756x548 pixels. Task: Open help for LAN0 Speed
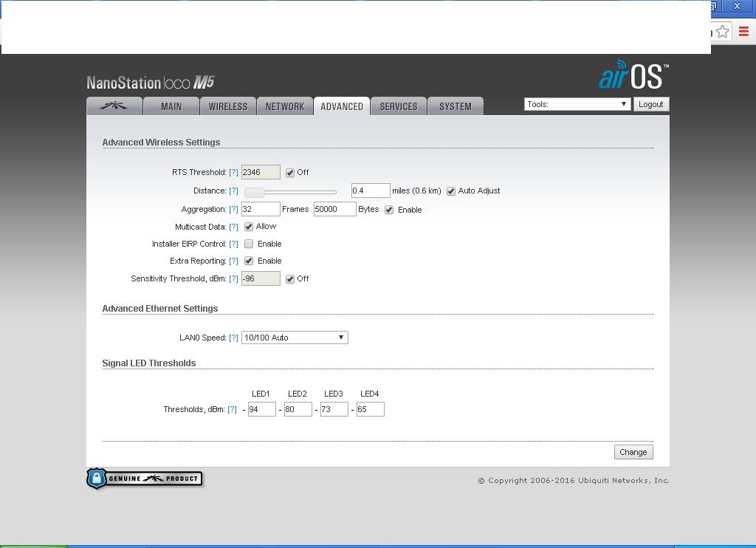coord(233,338)
